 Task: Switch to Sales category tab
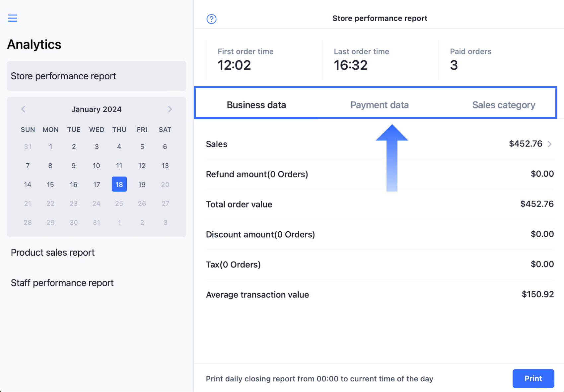[x=503, y=105]
